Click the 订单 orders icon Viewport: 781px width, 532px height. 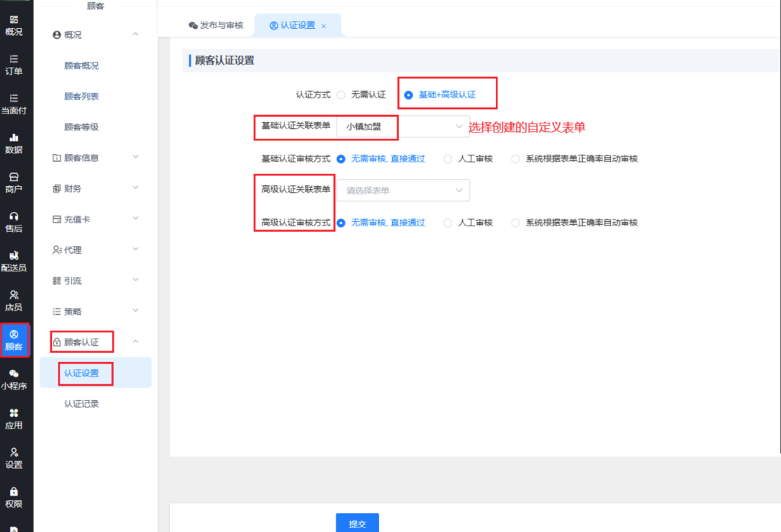tap(14, 64)
